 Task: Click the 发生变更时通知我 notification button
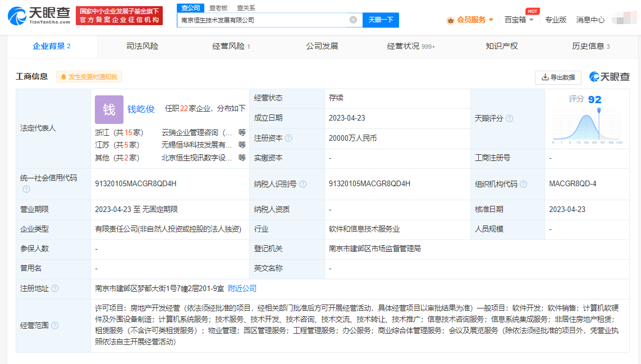89,77
